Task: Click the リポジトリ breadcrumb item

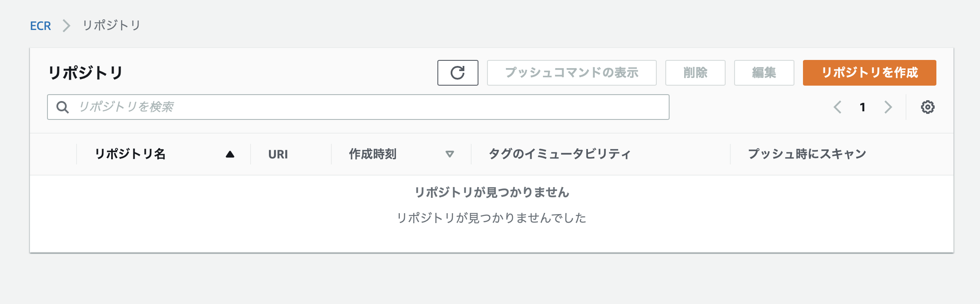Action: pyautogui.click(x=112, y=26)
